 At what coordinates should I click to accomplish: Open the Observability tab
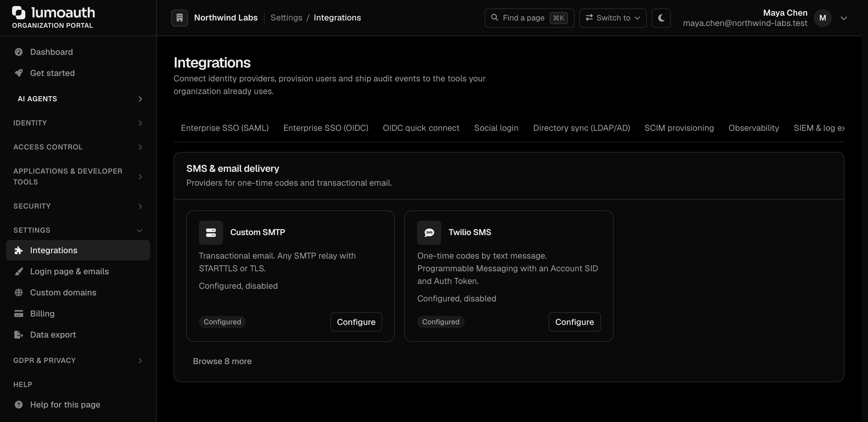point(753,128)
